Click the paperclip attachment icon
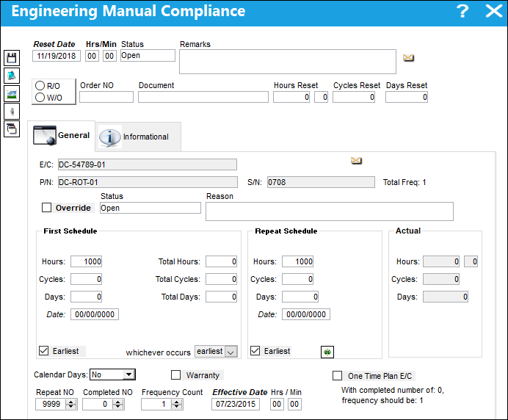Viewport: 508px width, 420px height. [x=12, y=111]
